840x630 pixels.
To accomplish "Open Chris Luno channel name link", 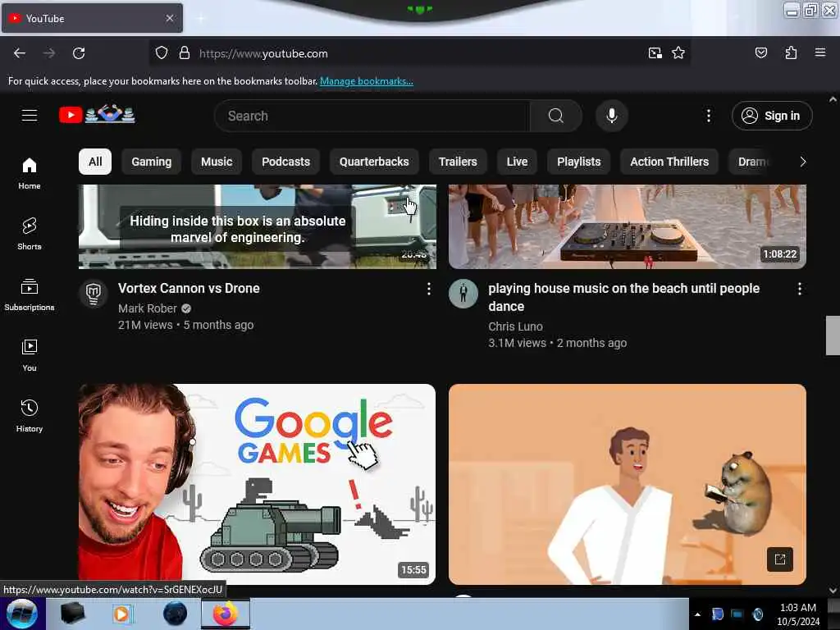I will point(515,326).
